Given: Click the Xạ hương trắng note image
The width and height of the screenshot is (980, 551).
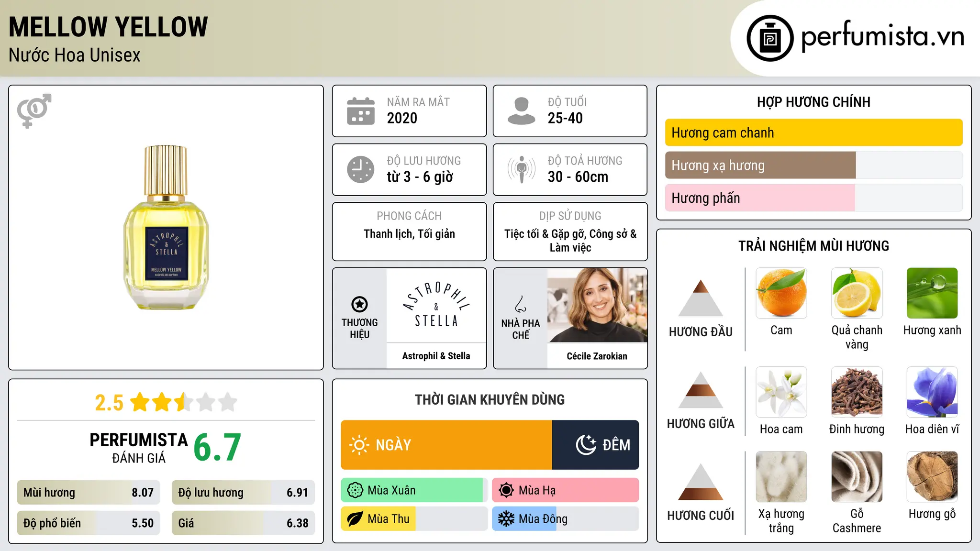Looking at the screenshot, I should pyautogui.click(x=781, y=477).
